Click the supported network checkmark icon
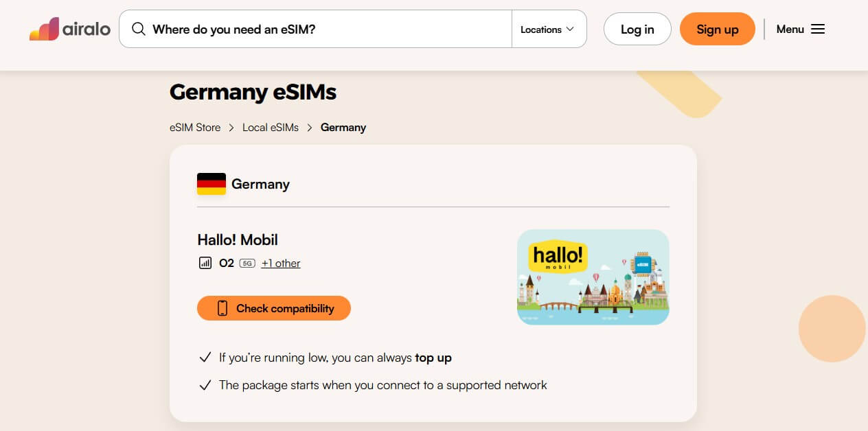868x431 pixels. point(205,385)
